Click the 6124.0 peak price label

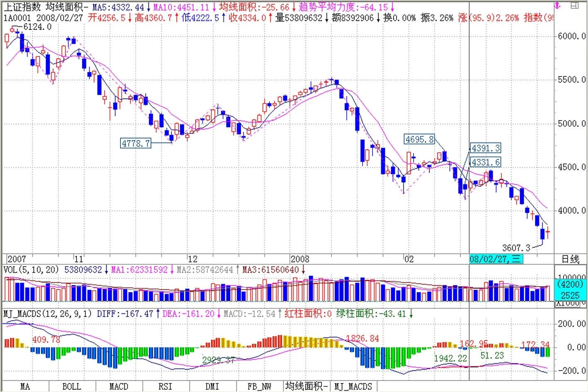(37, 27)
